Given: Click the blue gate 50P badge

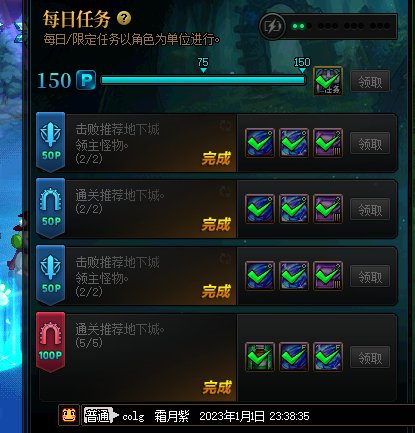Looking at the screenshot, I should pos(50,208).
